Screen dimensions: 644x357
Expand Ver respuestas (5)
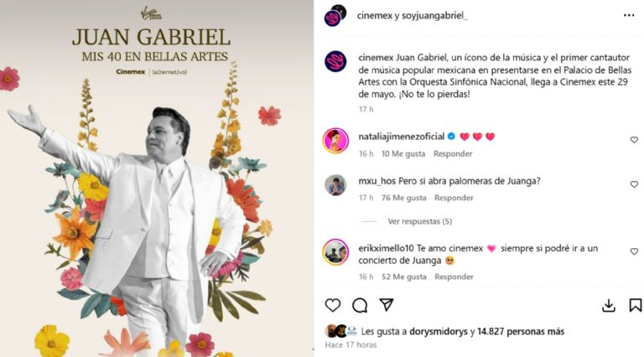pos(420,221)
